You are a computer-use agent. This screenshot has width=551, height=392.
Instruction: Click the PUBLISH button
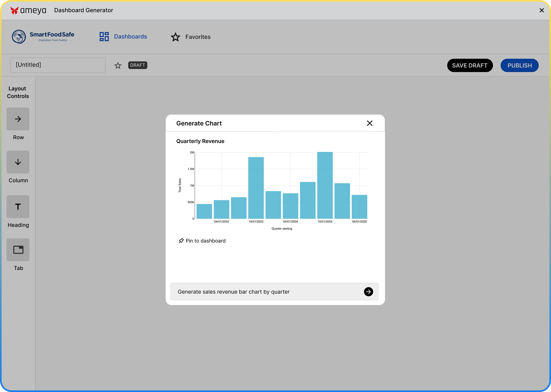[519, 65]
